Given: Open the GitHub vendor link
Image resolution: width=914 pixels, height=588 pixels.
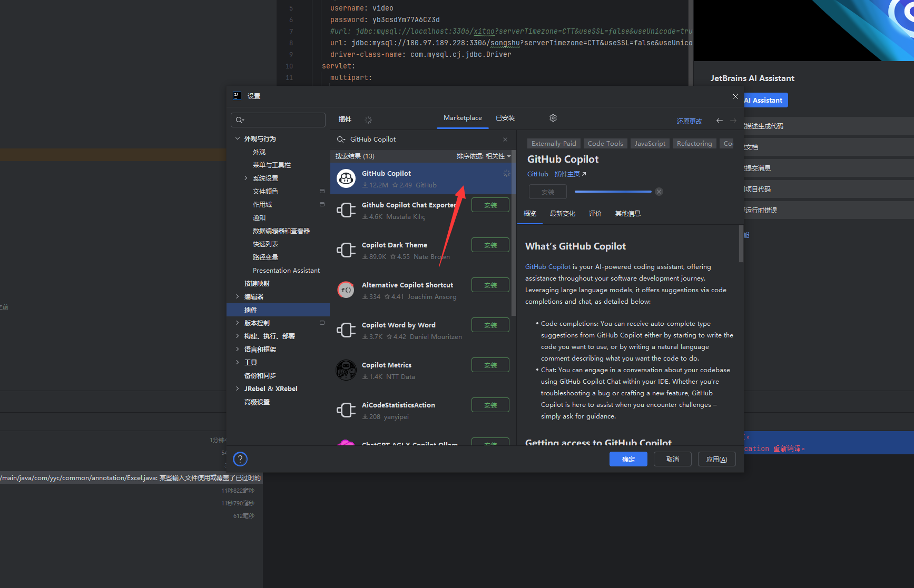Looking at the screenshot, I should [537, 174].
